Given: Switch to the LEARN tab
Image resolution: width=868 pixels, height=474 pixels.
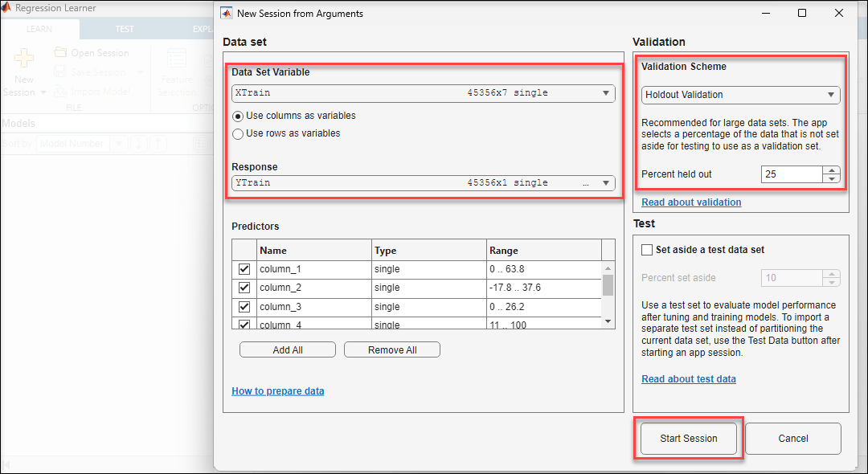Looking at the screenshot, I should click(39, 29).
